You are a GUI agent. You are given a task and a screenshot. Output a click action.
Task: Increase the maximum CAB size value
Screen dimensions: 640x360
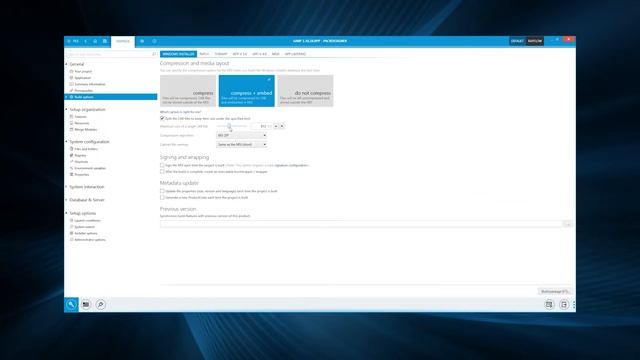click(x=276, y=126)
